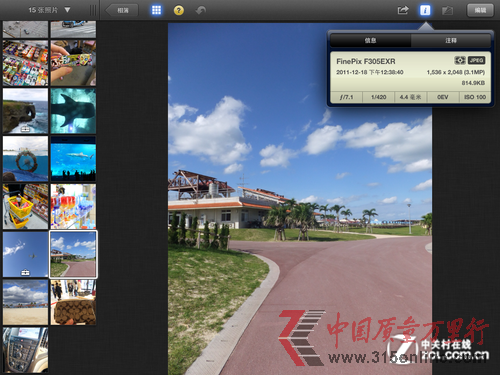Select the aquarium tank with shark thumbnail
500x375 pixels.
tap(73, 159)
